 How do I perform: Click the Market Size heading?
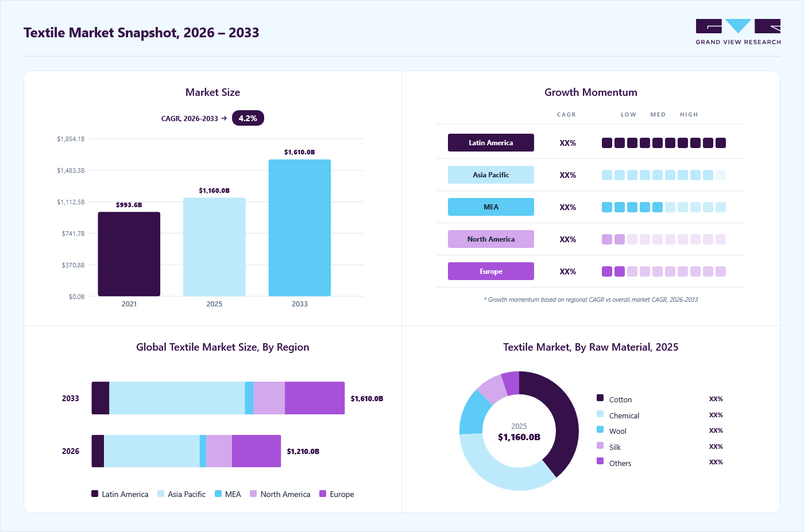(x=212, y=92)
